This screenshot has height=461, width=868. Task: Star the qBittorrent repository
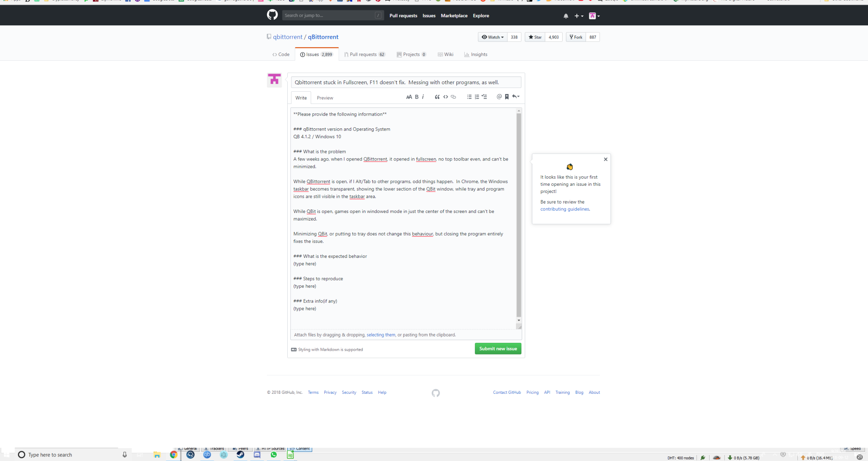click(535, 37)
